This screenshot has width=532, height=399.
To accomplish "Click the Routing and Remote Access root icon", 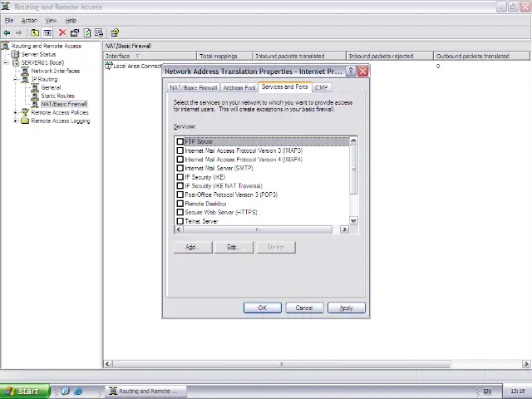I will tap(6, 46).
